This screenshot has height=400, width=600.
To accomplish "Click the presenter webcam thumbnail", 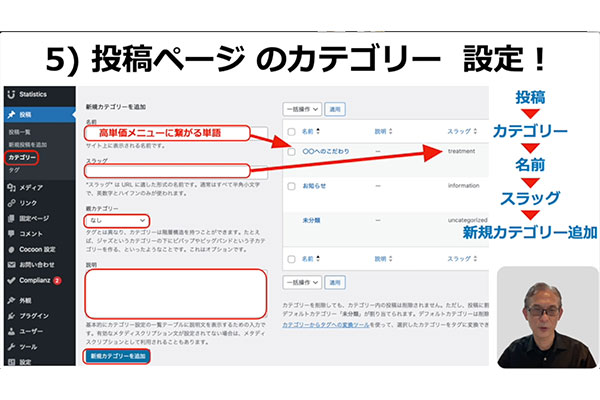I will pyautogui.click(x=547, y=317).
